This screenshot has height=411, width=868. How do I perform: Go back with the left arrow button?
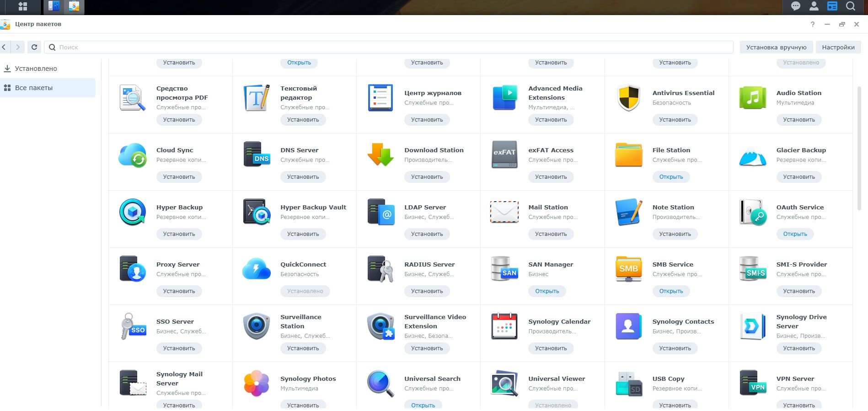[x=4, y=47]
